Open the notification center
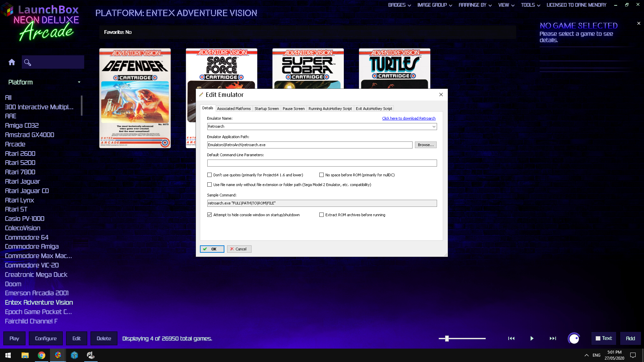The width and height of the screenshot is (644, 362). click(x=633, y=355)
